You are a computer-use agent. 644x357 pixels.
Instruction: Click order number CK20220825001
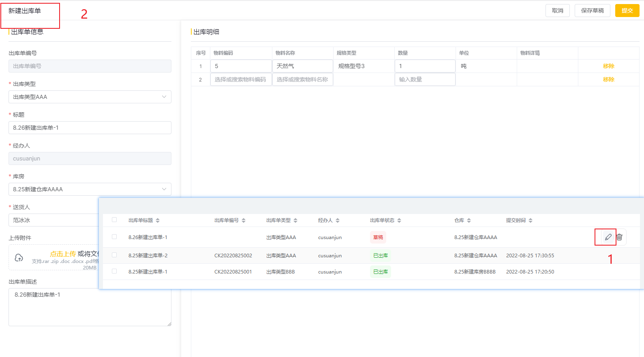pyautogui.click(x=233, y=272)
